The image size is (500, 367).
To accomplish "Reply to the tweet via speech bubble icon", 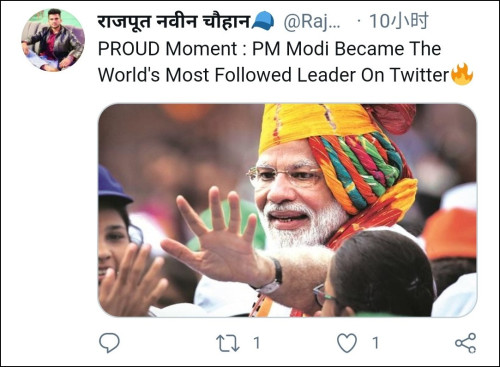I will coord(109,343).
